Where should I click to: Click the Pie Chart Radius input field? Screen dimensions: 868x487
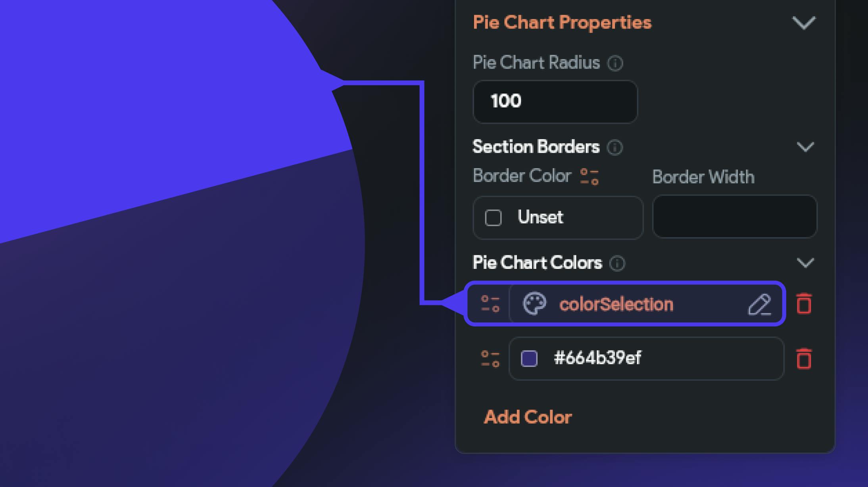[555, 102]
